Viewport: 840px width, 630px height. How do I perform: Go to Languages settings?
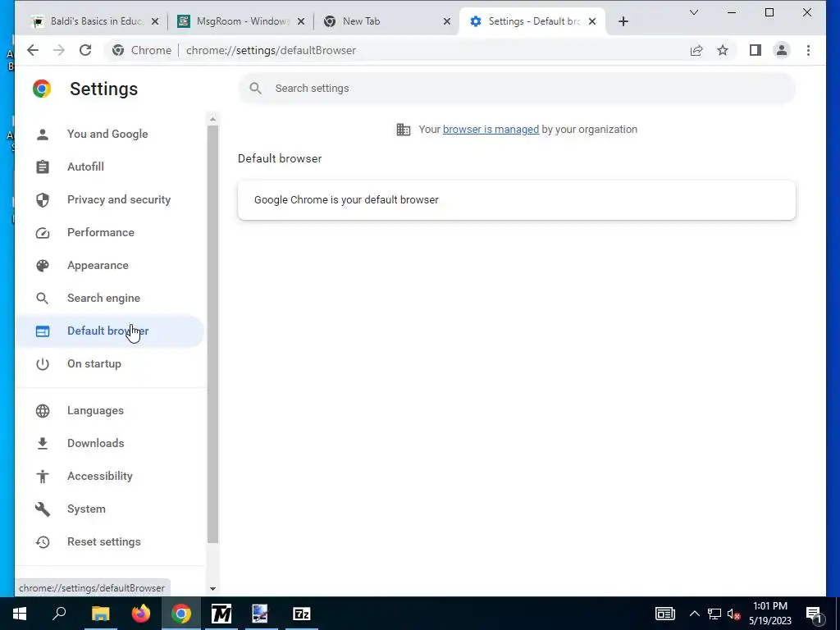click(109, 410)
